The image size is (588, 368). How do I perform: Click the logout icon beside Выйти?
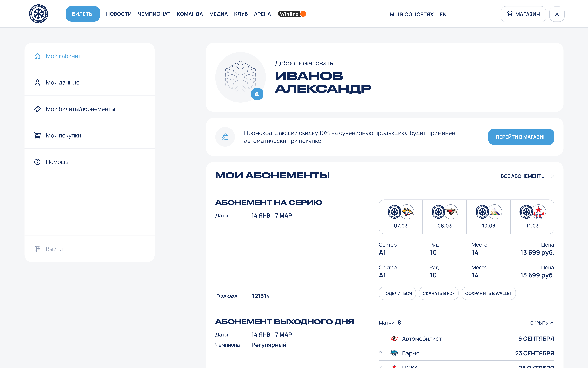click(37, 249)
